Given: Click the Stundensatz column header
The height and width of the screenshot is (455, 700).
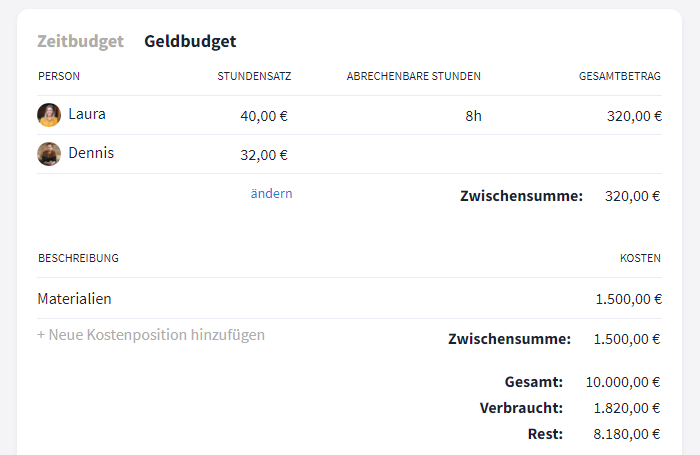Looking at the screenshot, I should (x=254, y=76).
